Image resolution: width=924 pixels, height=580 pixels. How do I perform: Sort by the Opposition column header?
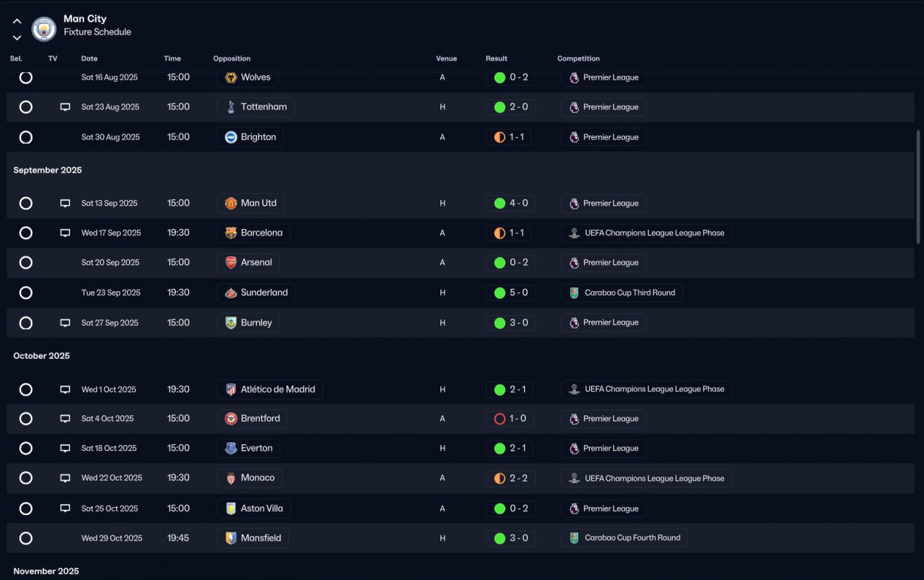(x=232, y=59)
